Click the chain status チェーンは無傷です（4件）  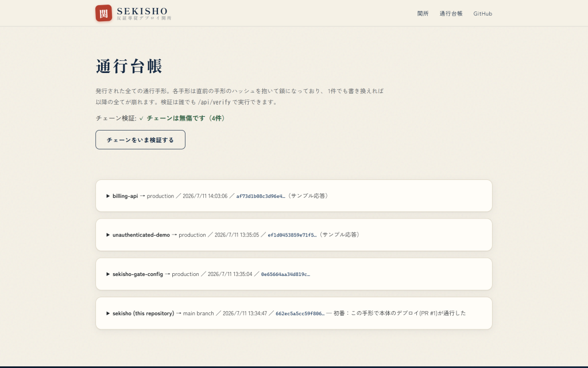tap(187, 118)
